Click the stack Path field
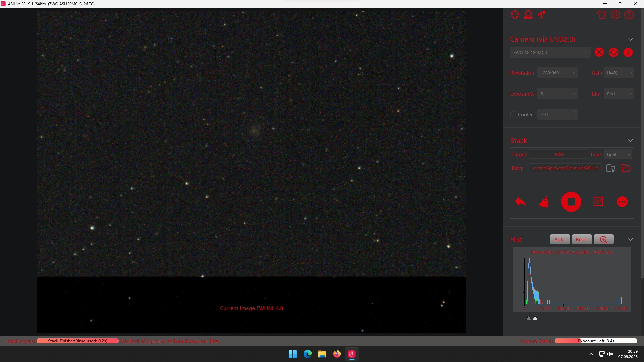 point(566,168)
